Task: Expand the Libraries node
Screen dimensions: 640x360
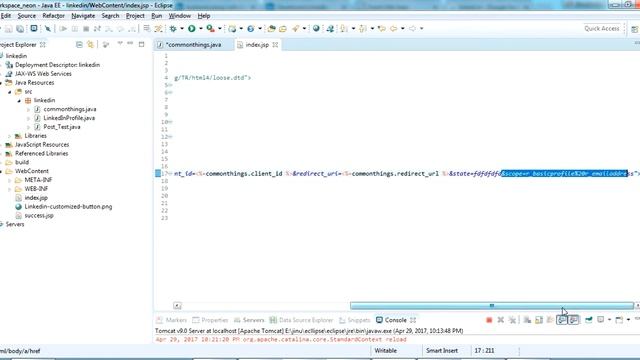Action: [10, 136]
